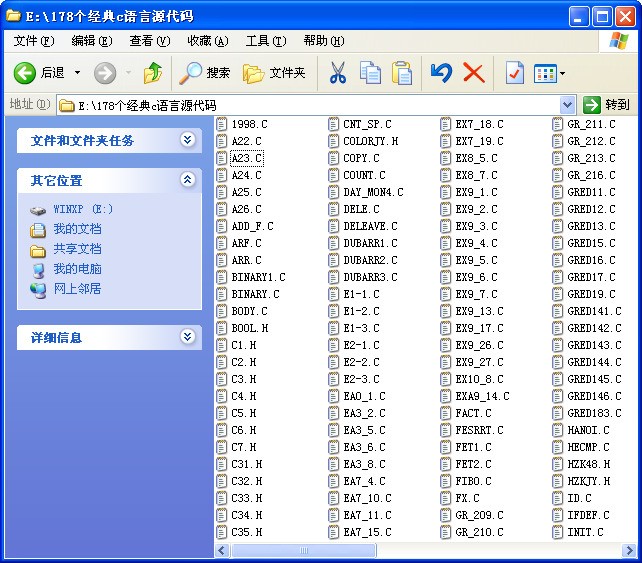Select the A23.C file name
Viewport: 642px width, 563px height.
(x=247, y=158)
